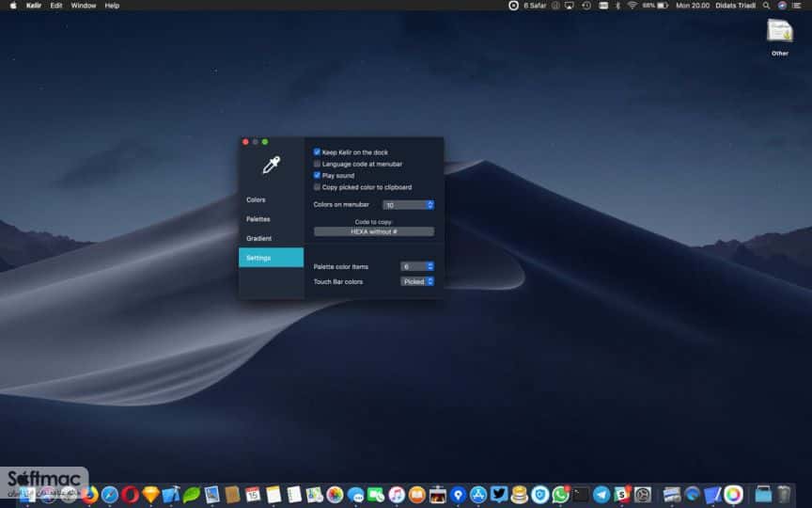The height and width of the screenshot is (508, 812).
Task: Click the Bluetooth icon in menu bar
Action: (617, 6)
